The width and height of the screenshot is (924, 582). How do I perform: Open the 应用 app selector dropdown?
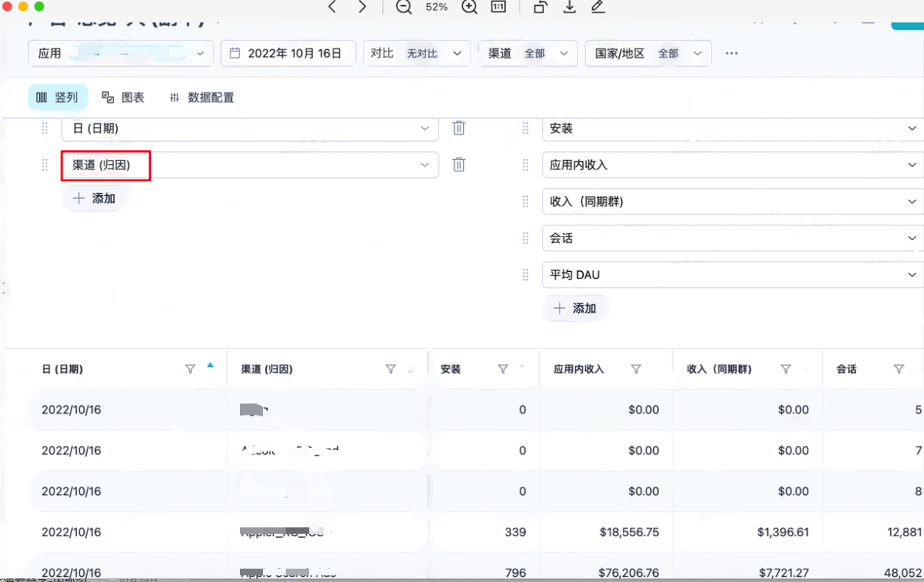coord(121,53)
